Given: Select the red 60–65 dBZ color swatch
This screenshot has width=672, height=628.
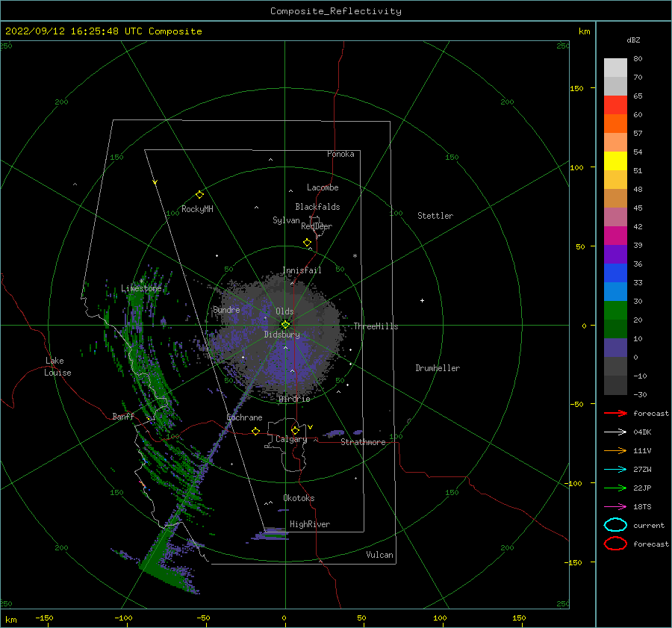Looking at the screenshot, I should click(615, 105).
